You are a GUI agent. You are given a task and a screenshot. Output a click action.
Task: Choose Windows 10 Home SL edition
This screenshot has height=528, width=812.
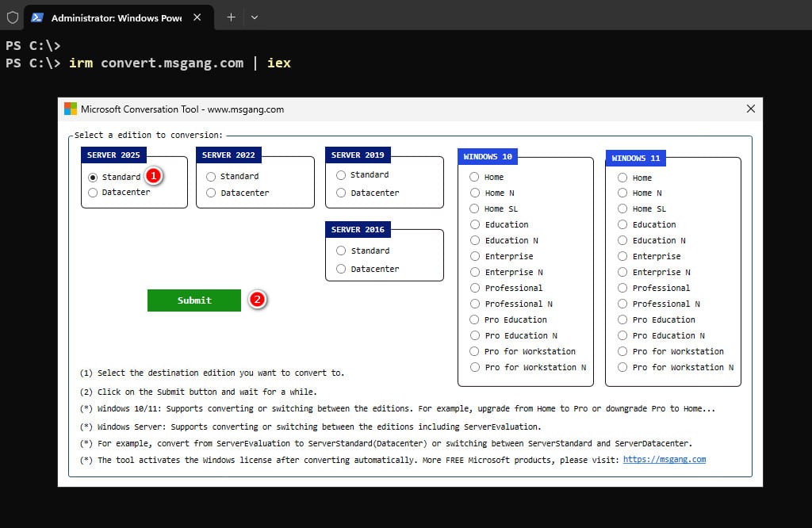click(x=474, y=209)
